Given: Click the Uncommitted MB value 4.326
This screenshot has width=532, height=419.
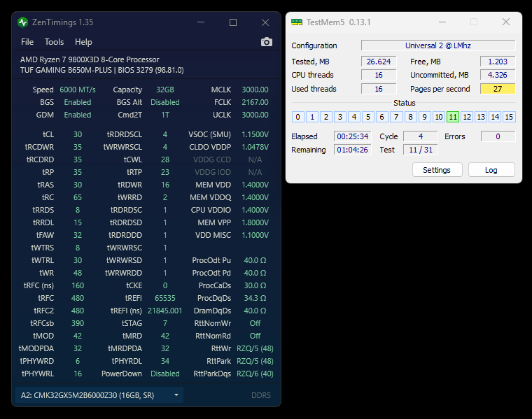Looking at the screenshot, I should [498, 75].
